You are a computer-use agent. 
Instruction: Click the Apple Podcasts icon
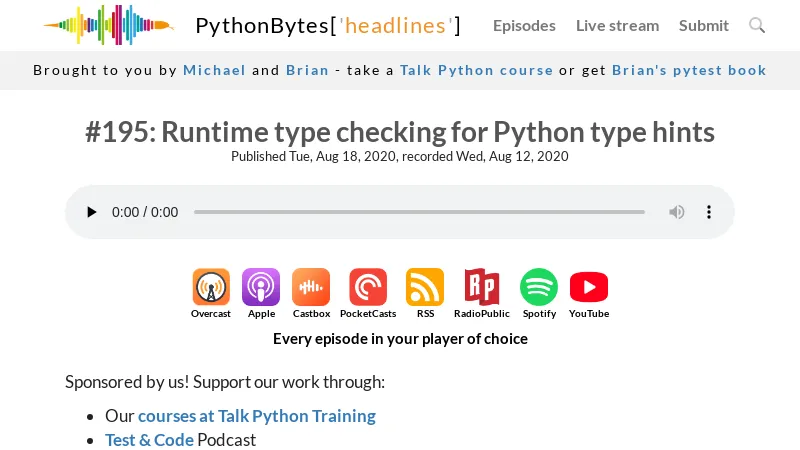261,287
